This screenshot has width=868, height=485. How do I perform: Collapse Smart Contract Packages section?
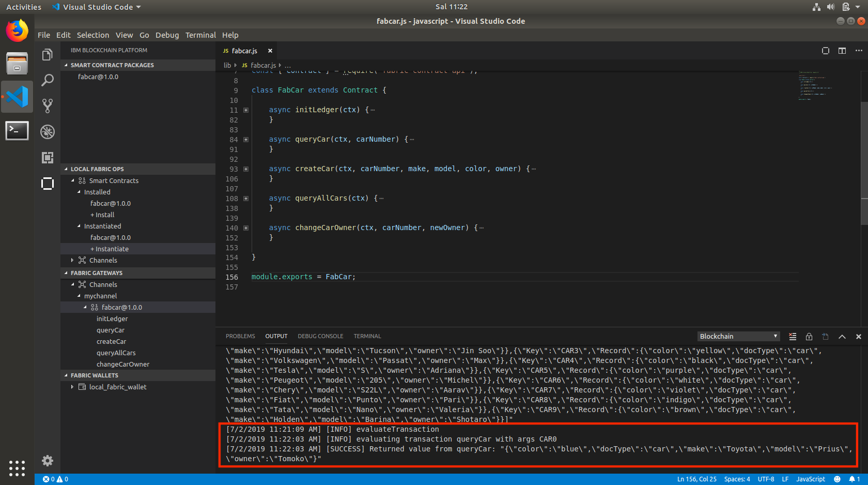(138, 65)
